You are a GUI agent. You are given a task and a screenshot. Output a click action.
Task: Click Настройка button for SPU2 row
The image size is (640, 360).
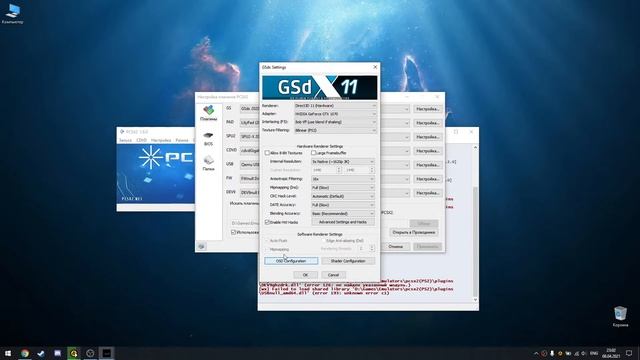tap(427, 137)
